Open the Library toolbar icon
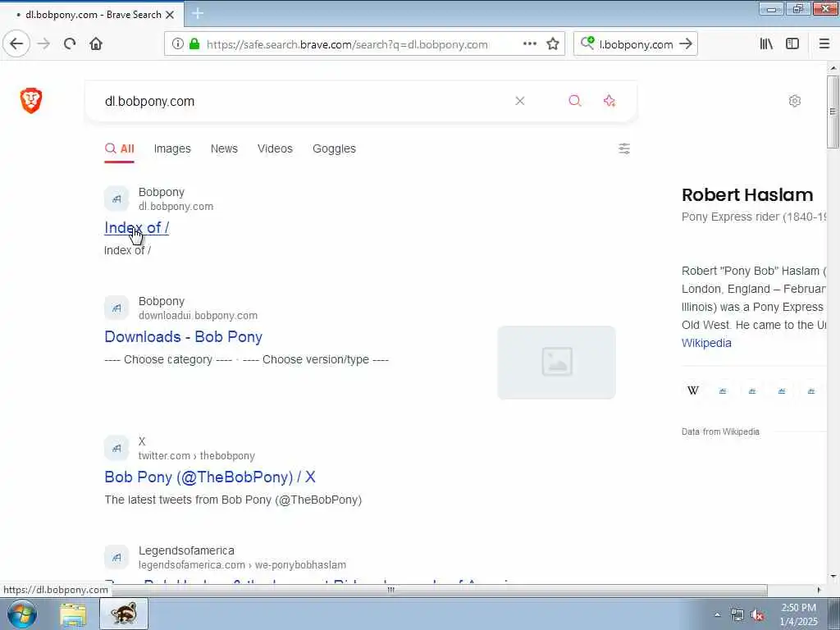840x630 pixels. pyautogui.click(x=766, y=44)
